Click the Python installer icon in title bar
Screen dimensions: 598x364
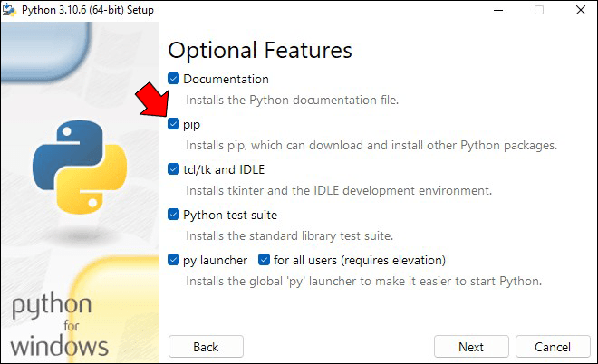click(9, 10)
